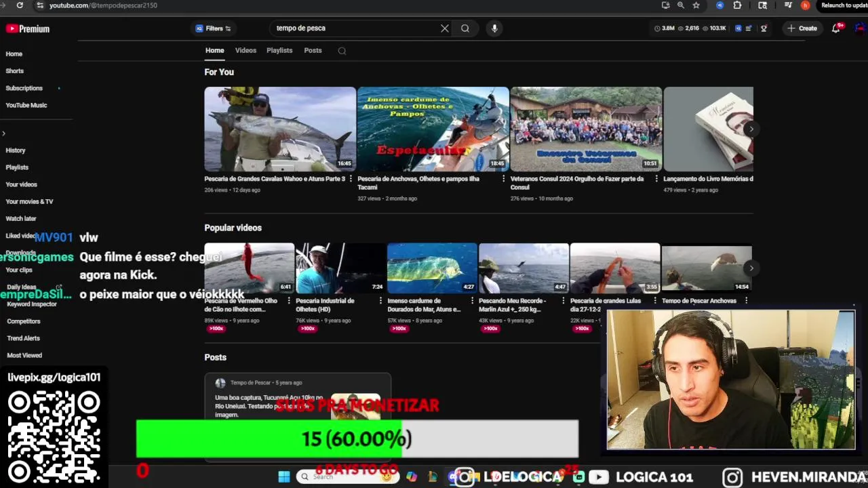Click Relaunch to update button
This screenshot has width=868, height=488.
(x=844, y=5)
